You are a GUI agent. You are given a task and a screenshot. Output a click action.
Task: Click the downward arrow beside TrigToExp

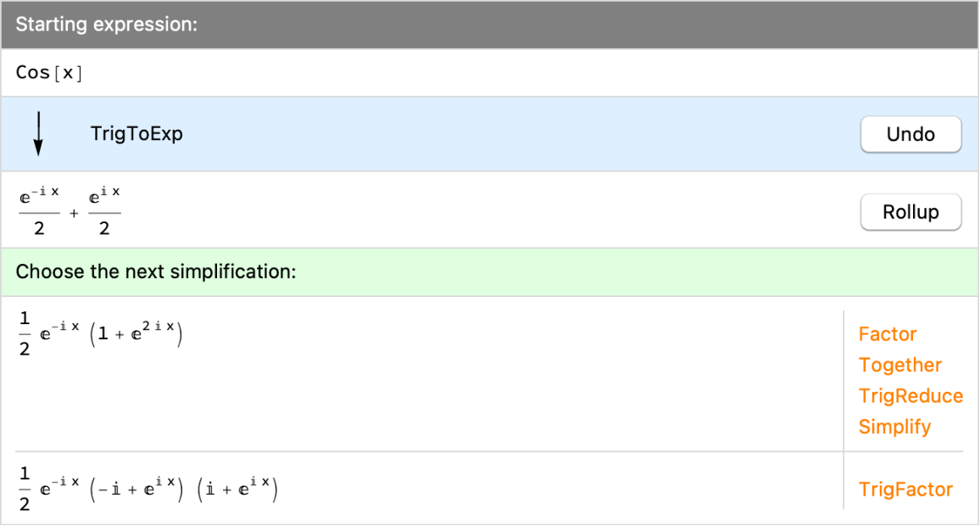[x=38, y=134]
